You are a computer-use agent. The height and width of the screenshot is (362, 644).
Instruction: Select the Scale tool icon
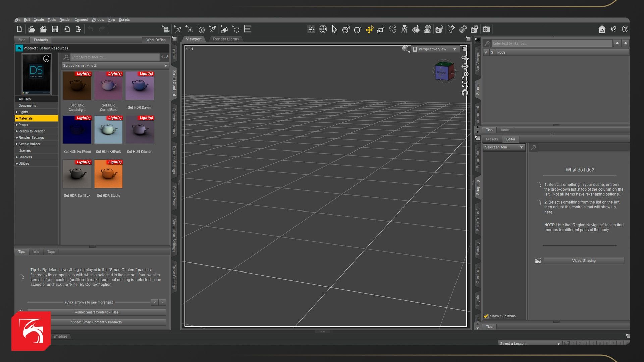[x=381, y=29]
